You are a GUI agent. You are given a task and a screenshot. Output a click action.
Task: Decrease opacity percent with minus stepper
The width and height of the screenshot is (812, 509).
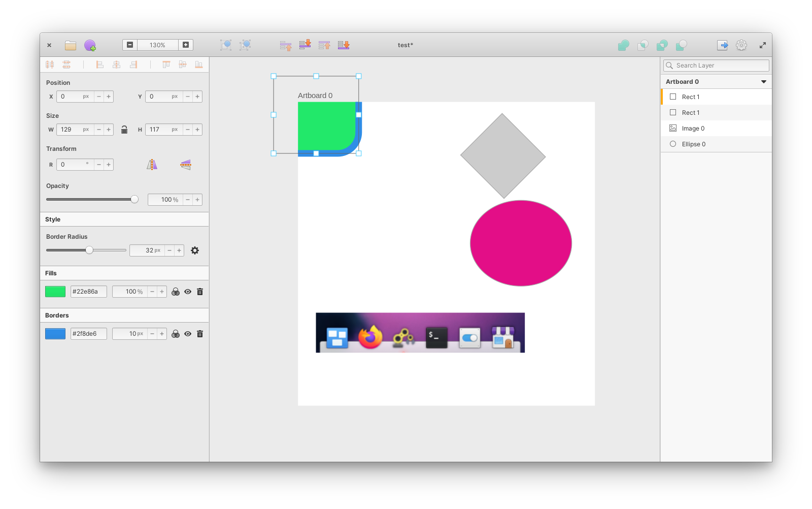[x=188, y=200]
